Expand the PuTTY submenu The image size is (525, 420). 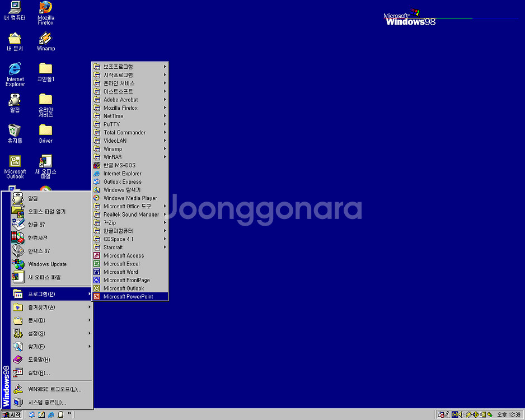pyautogui.click(x=130, y=124)
